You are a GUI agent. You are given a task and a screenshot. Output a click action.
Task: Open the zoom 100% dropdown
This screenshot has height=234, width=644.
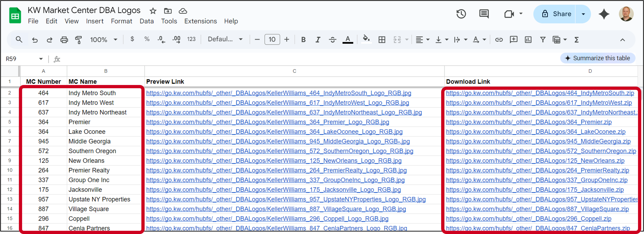[104, 40]
